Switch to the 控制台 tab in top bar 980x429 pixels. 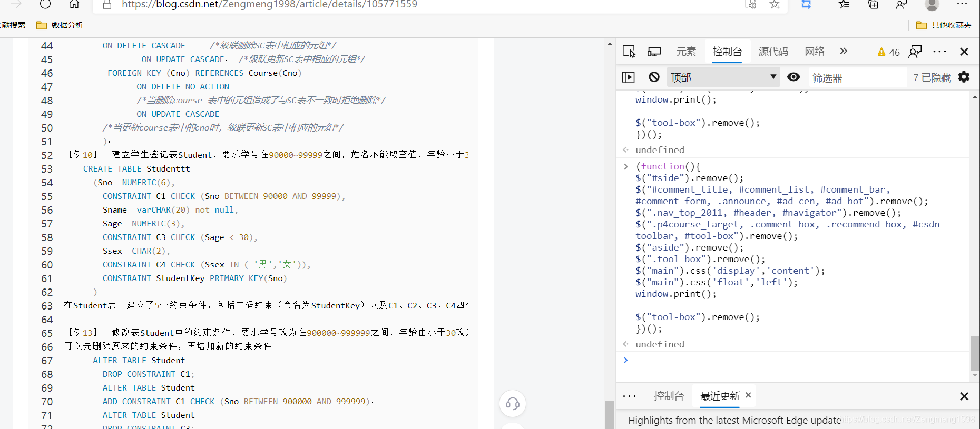[727, 52]
